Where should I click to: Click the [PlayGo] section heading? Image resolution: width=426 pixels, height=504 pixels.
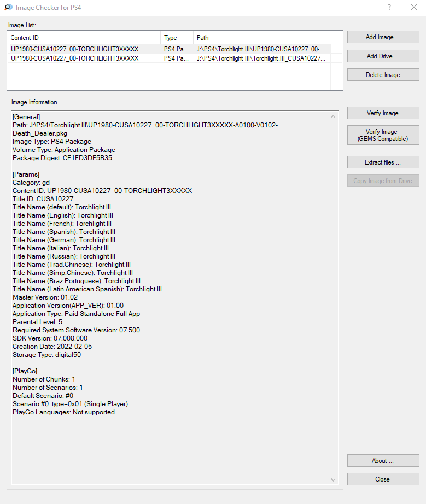pyautogui.click(x=25, y=371)
